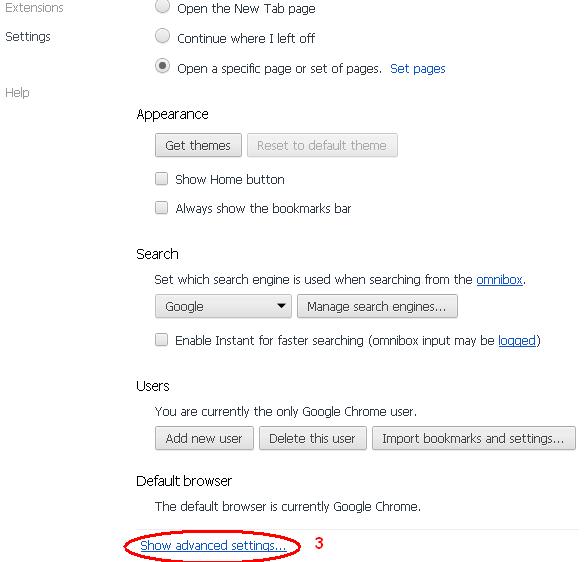
Task: Click the Get themes button
Action: point(198,145)
